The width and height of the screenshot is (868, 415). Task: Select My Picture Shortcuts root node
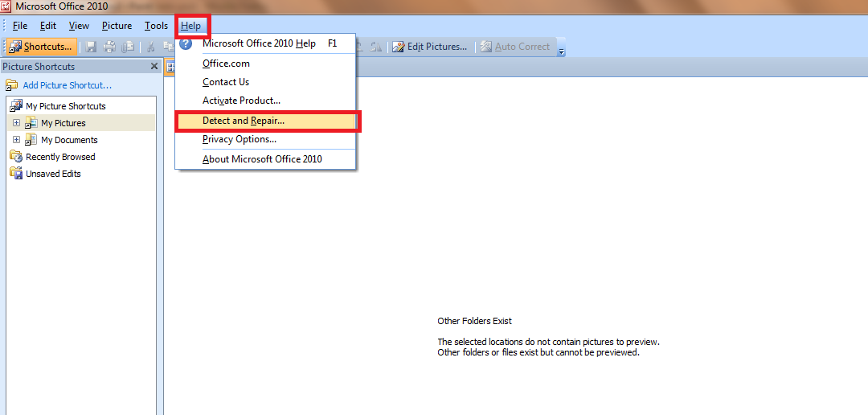pyautogui.click(x=65, y=106)
